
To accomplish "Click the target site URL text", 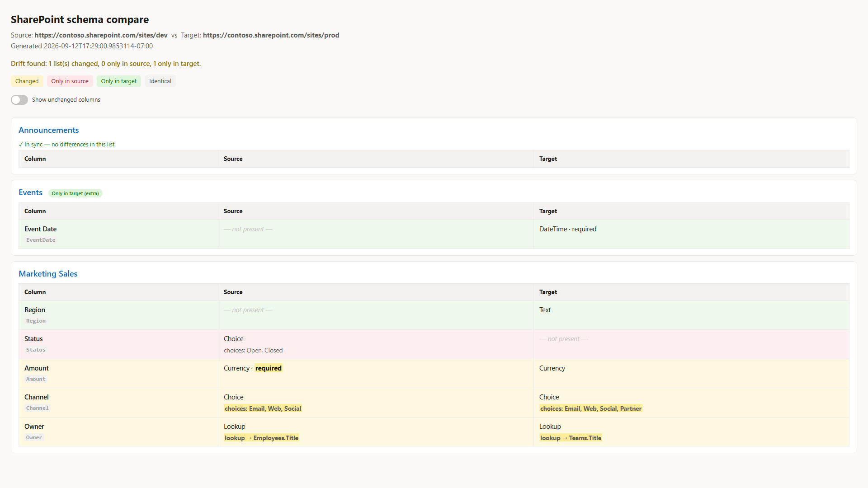I will click(271, 35).
